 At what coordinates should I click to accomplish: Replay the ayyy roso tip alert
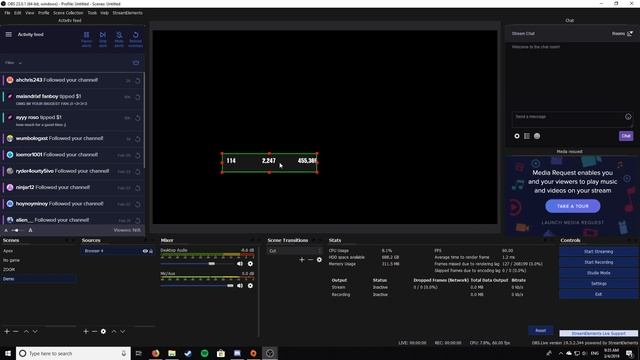(138, 118)
